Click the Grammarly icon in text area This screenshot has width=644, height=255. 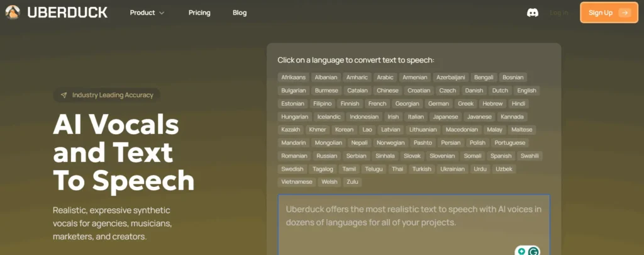click(x=533, y=251)
